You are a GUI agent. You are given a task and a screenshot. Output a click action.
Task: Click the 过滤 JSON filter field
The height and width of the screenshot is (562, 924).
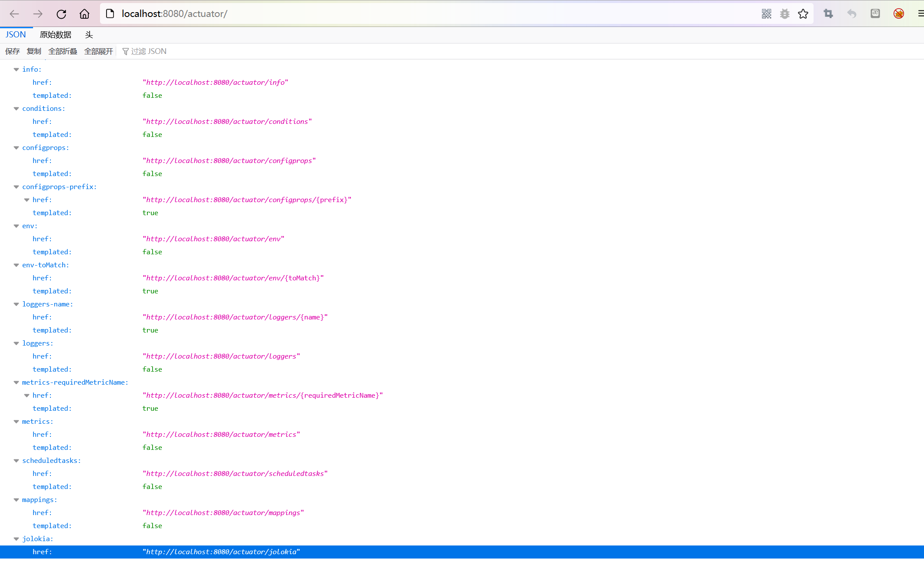[x=149, y=51]
